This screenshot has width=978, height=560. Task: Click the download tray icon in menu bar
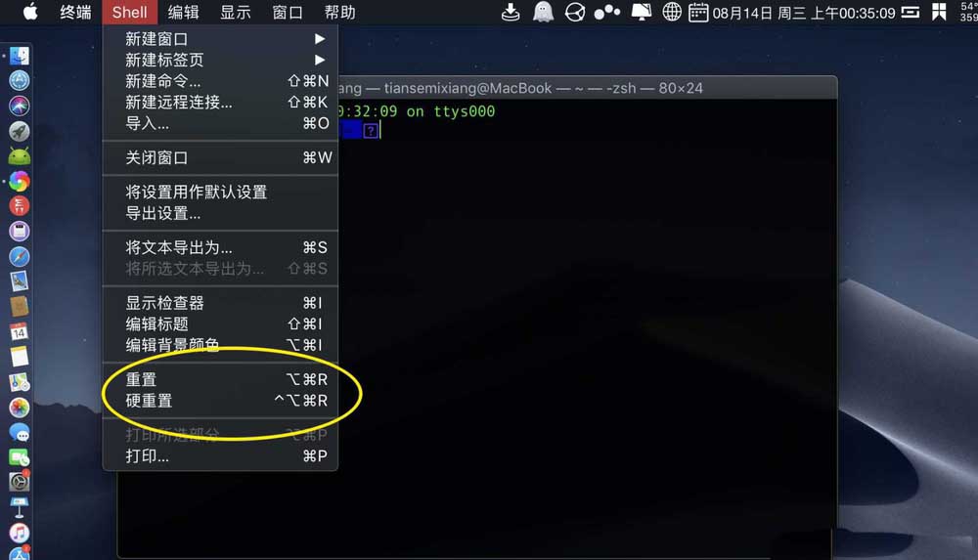coord(511,12)
